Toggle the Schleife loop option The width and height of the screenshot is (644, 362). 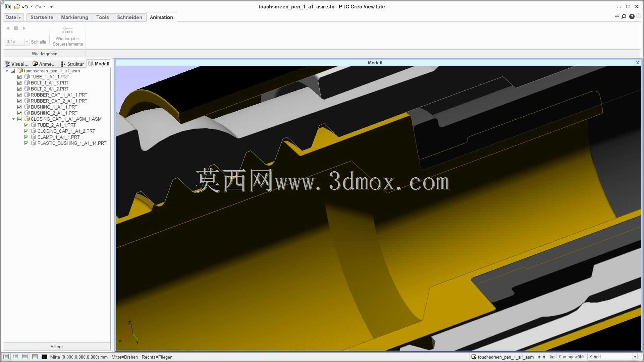(x=39, y=42)
